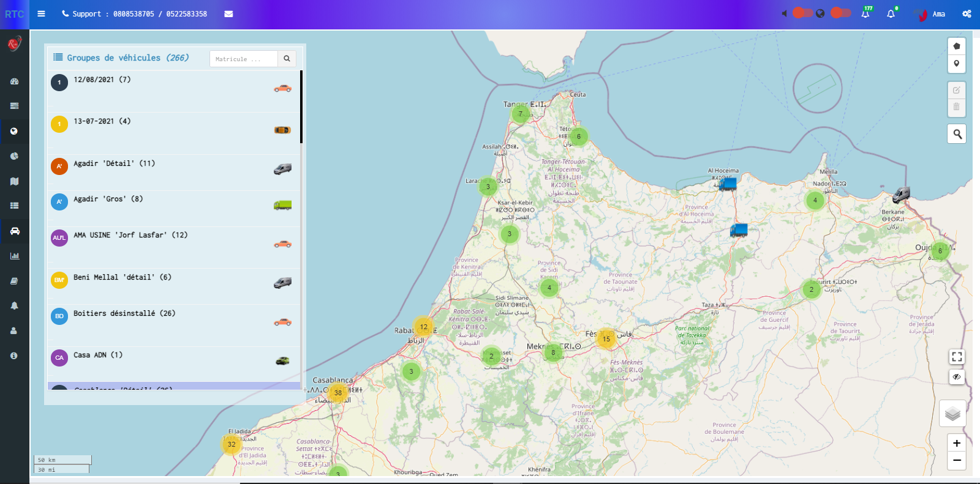Toggle the sound switch beside speaker icon
Screen dimensions: 980x484
click(x=802, y=13)
